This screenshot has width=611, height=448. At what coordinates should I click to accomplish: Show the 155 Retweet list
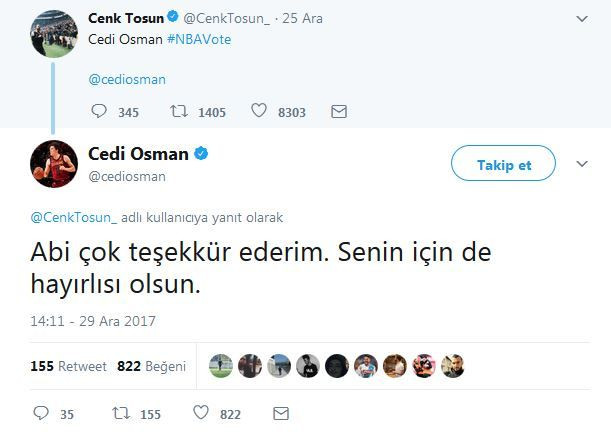(68, 366)
